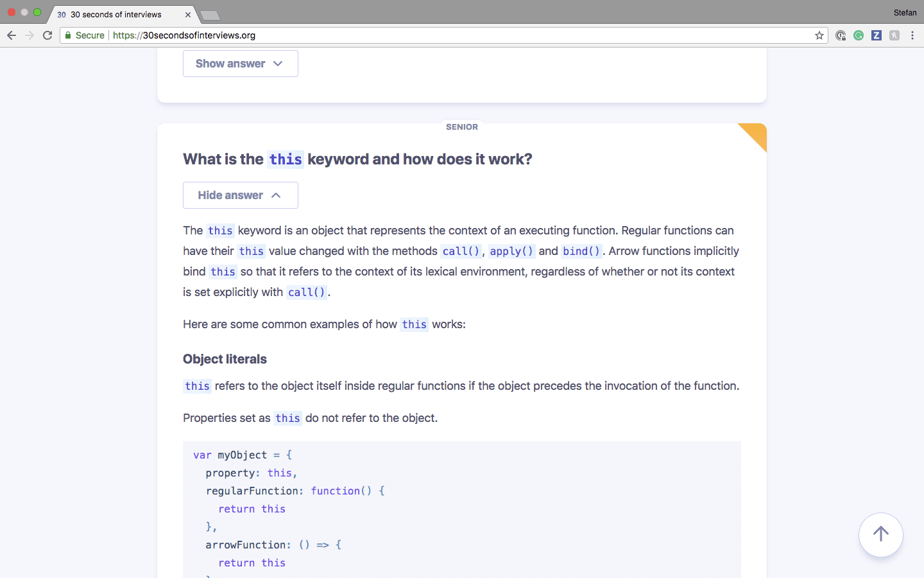Expand Show answer on the previous card
Image resolution: width=924 pixels, height=578 pixels.
(241, 64)
